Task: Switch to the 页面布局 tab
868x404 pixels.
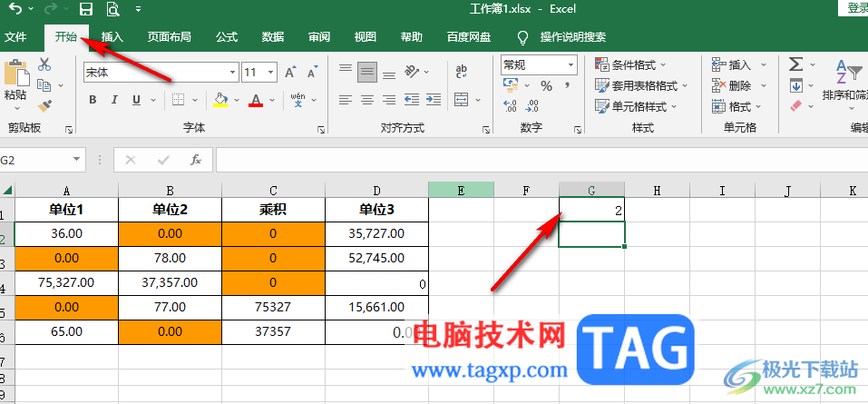Action: point(169,37)
